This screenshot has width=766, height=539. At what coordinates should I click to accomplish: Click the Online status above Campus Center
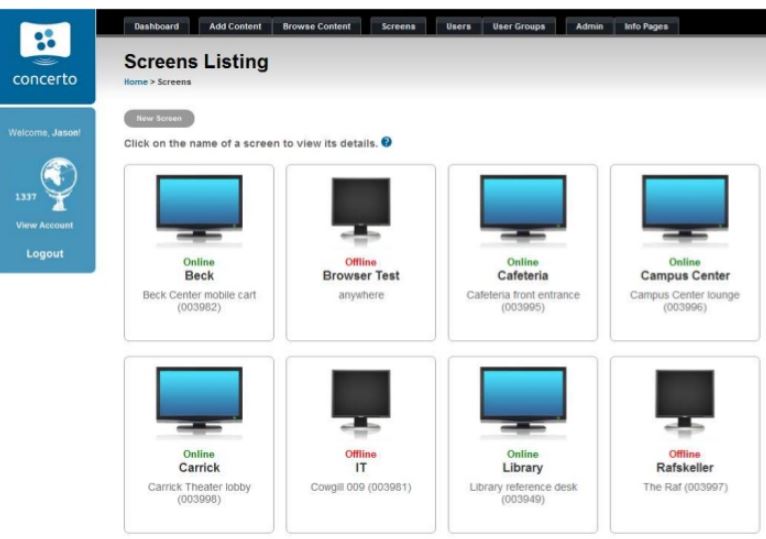click(x=685, y=262)
